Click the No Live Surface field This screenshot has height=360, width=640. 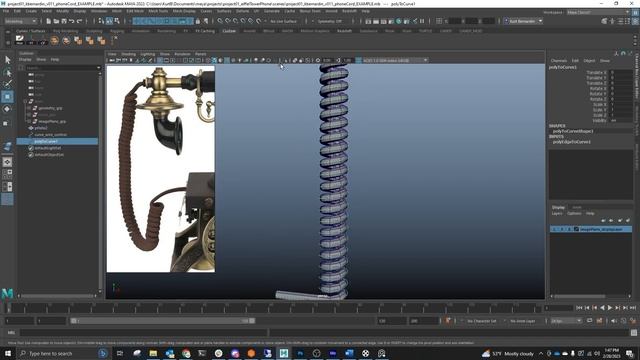[x=283, y=21]
